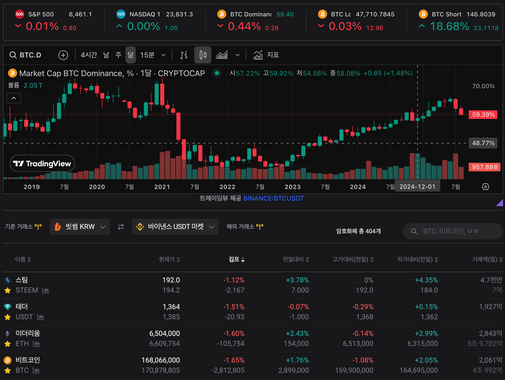505x380 pixels.
Task: Sort by 저가대비(전일) column
Action: [417, 259]
